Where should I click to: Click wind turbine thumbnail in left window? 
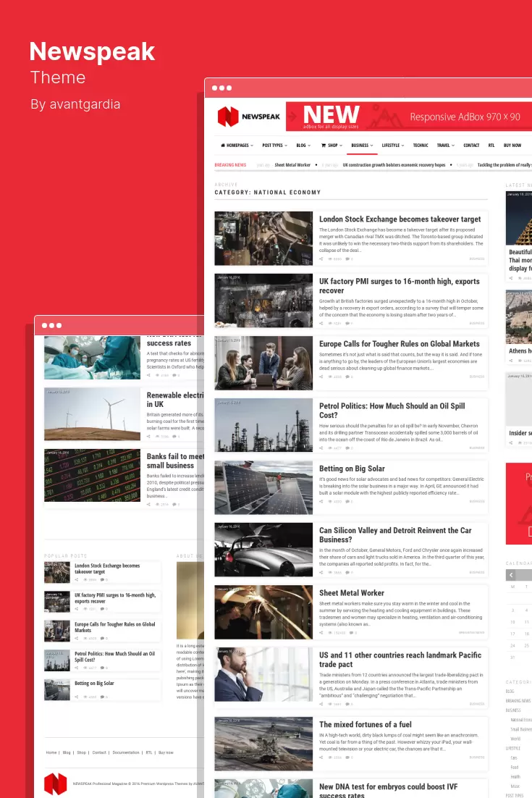pos(92,414)
